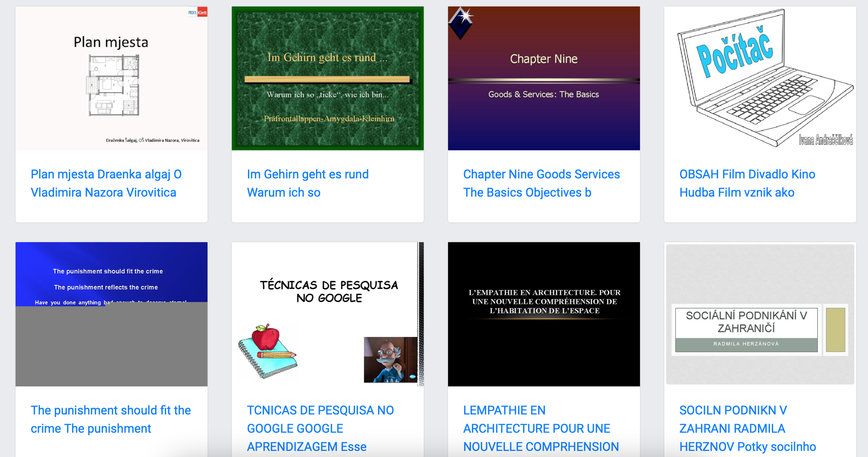Open the Im Gehirn geht es rund thumbnail
868x457 pixels.
327,78
